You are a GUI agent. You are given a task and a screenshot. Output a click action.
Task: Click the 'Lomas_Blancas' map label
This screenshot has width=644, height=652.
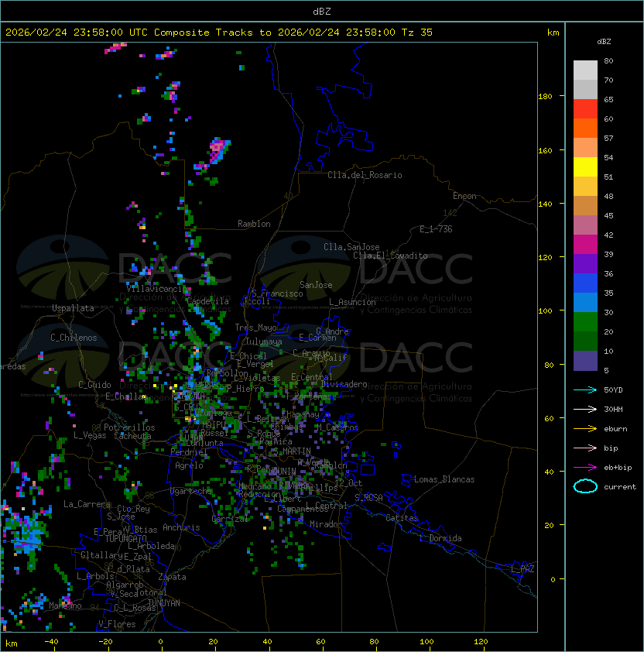click(x=444, y=479)
